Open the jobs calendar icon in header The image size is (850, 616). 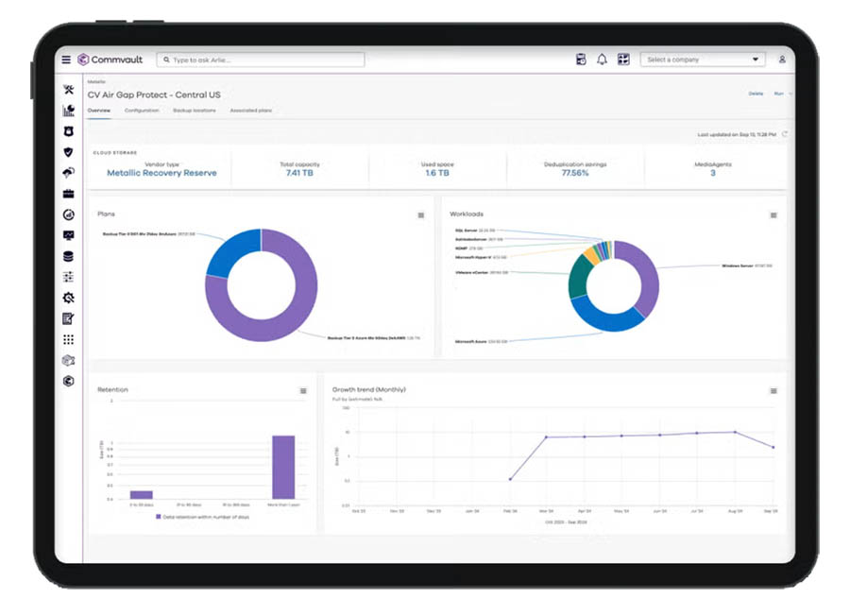tap(581, 60)
